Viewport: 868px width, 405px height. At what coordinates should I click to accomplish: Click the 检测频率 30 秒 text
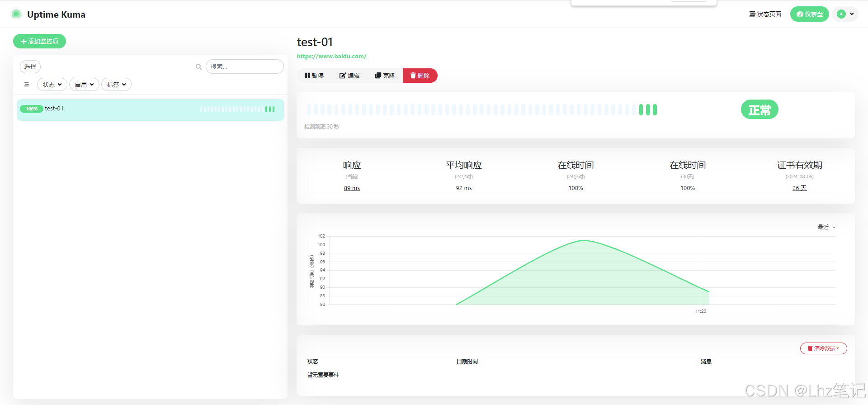click(322, 127)
